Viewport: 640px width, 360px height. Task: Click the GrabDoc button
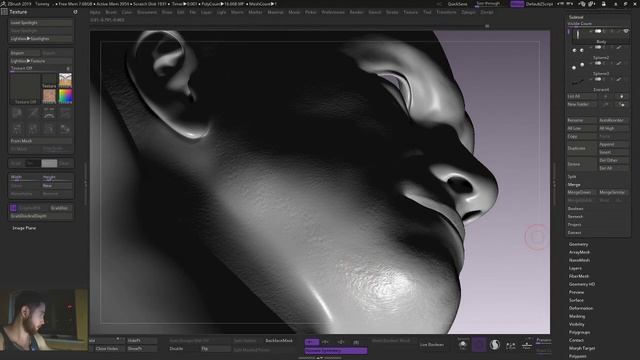click(x=60, y=208)
